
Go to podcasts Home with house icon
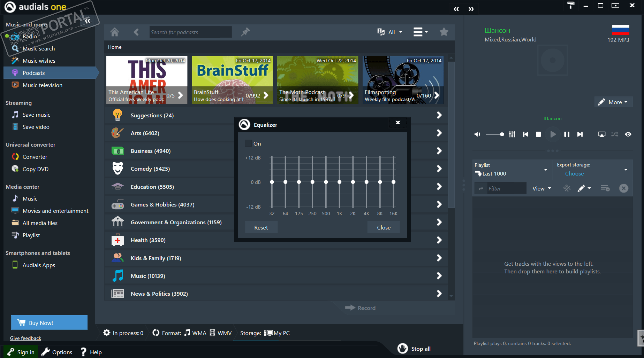pyautogui.click(x=114, y=32)
